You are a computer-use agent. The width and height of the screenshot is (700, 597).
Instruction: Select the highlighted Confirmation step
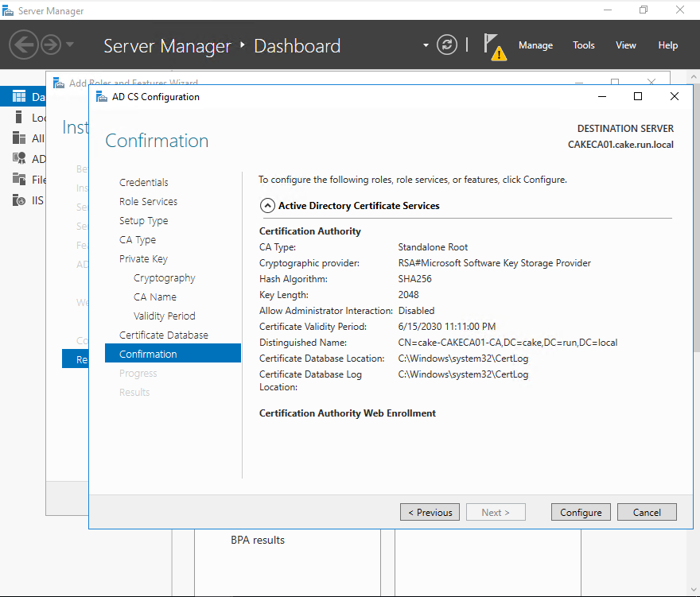173,354
